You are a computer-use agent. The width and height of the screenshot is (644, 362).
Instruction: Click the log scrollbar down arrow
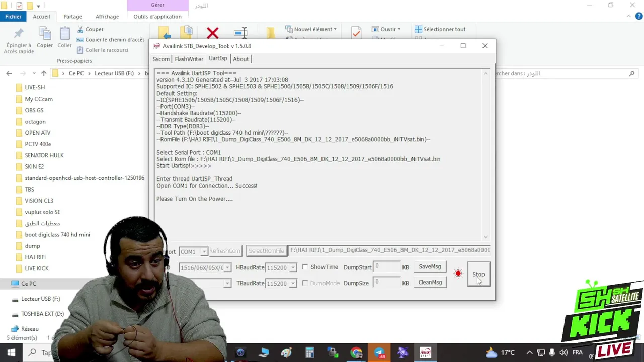tap(486, 237)
